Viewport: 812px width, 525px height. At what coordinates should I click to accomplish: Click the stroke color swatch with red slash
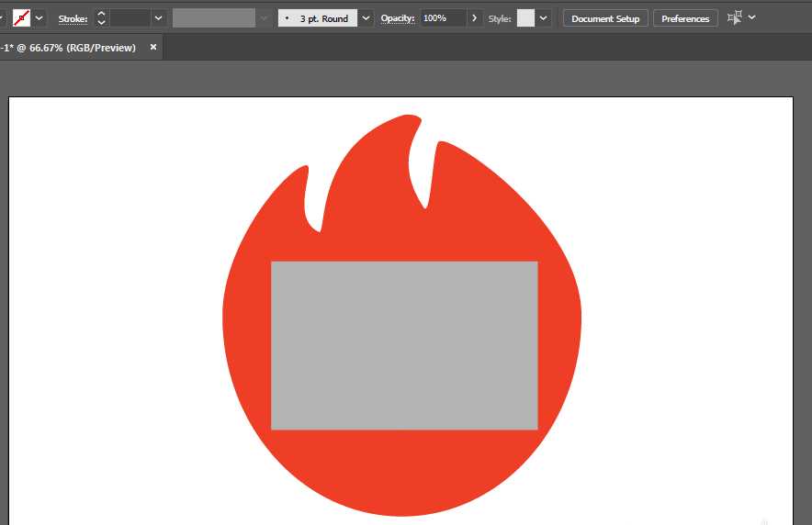pos(21,18)
